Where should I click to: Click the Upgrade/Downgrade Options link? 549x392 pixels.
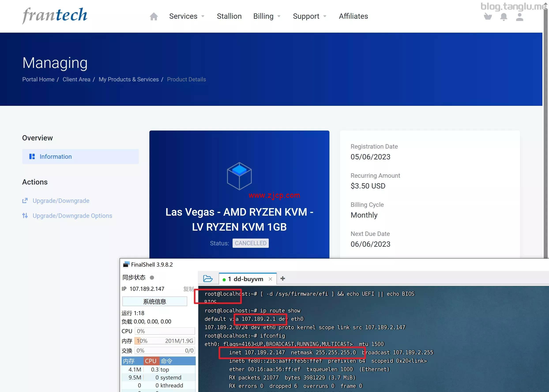click(x=72, y=216)
